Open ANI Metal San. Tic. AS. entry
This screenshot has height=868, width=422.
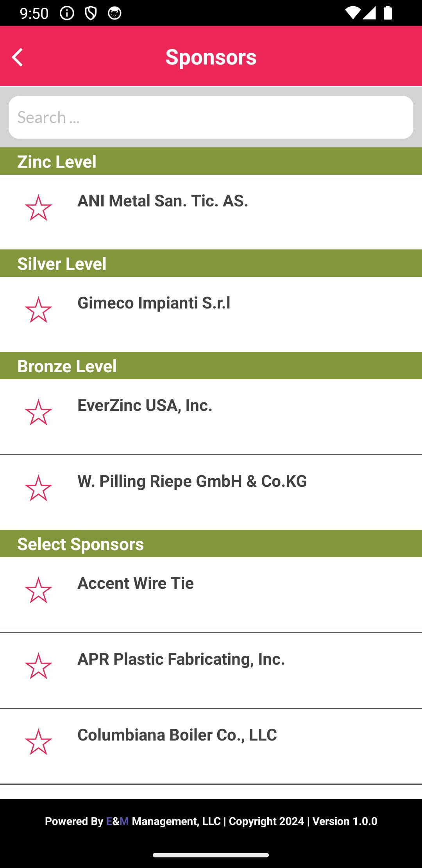click(211, 212)
